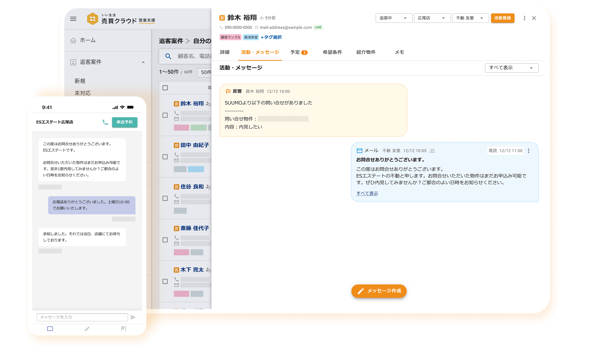Click the phone icon before 090-0000-0000

coord(221,28)
